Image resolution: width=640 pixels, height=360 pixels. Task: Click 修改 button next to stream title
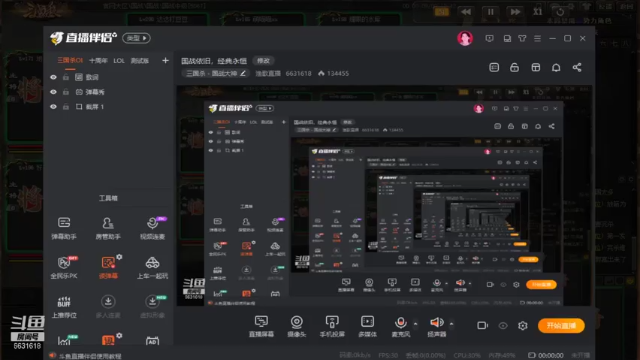[263, 61]
